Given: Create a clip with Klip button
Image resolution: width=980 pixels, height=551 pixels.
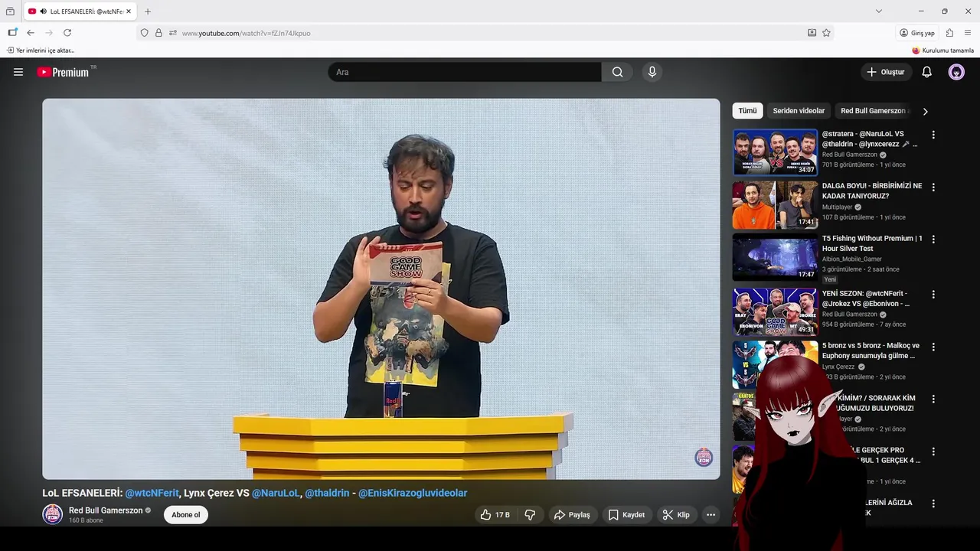Looking at the screenshot, I should coord(676,515).
